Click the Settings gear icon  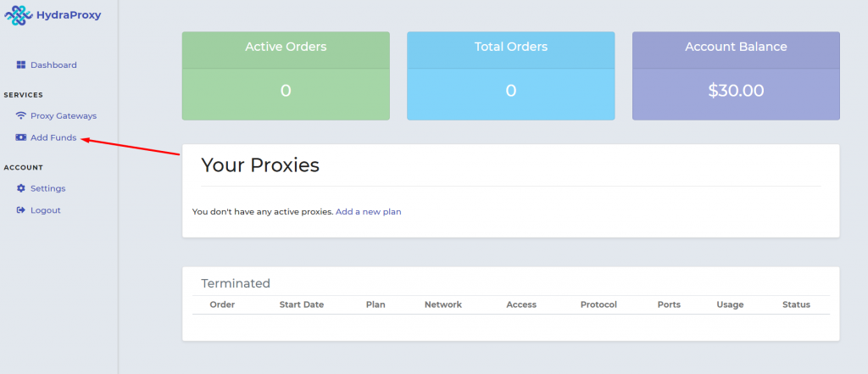[21, 188]
